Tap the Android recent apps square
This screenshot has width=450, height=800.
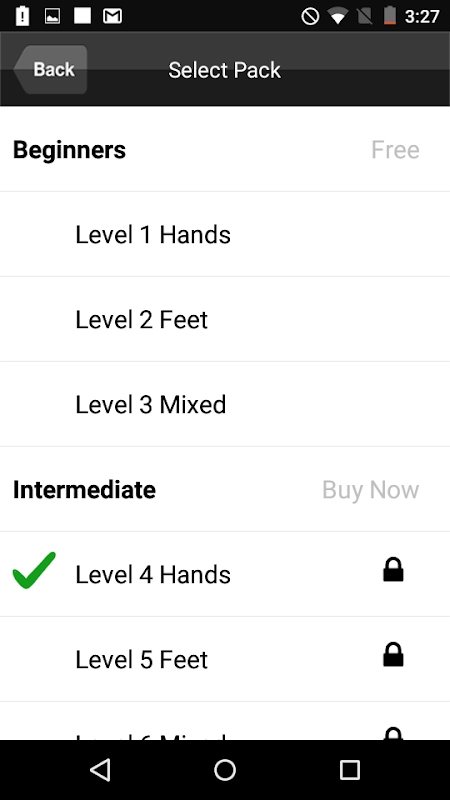click(x=349, y=769)
